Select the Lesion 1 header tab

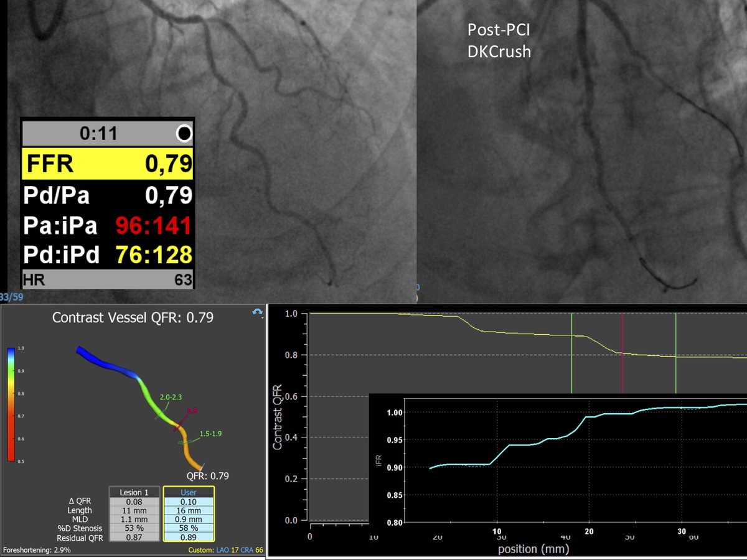click(x=135, y=492)
